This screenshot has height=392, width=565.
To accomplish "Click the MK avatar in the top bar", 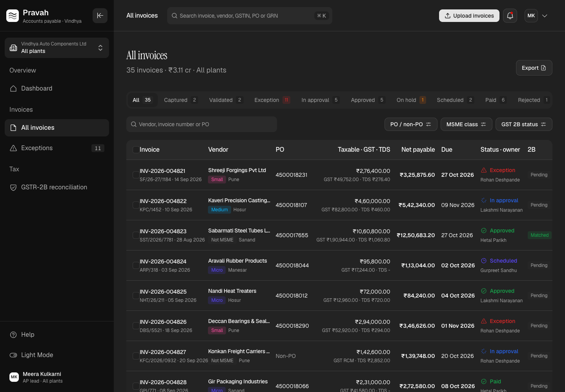I will click(x=531, y=16).
